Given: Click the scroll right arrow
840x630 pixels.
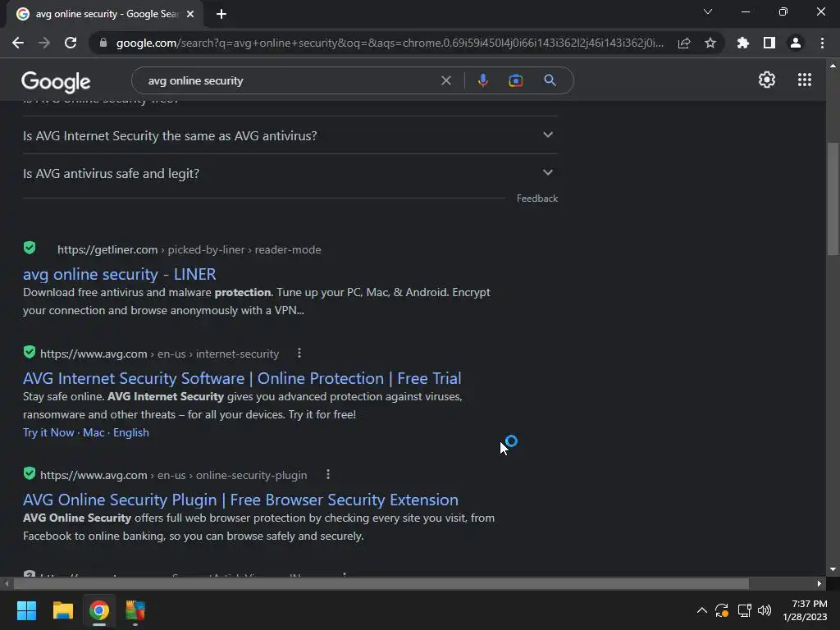Looking at the screenshot, I should 819,583.
